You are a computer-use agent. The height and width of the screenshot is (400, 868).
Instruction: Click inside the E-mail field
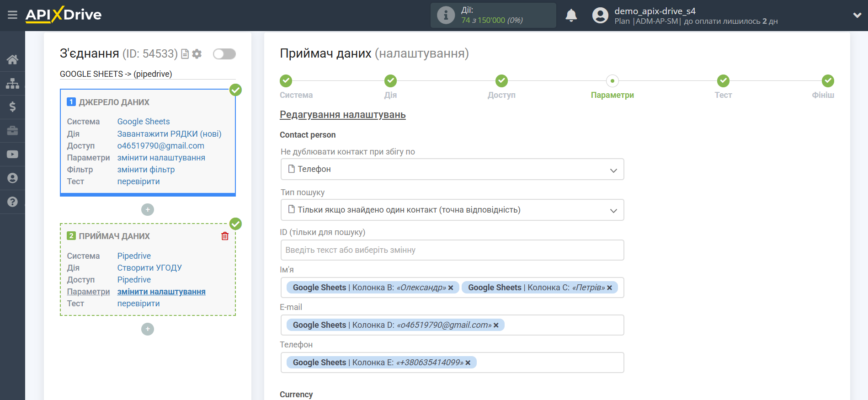[452, 325]
